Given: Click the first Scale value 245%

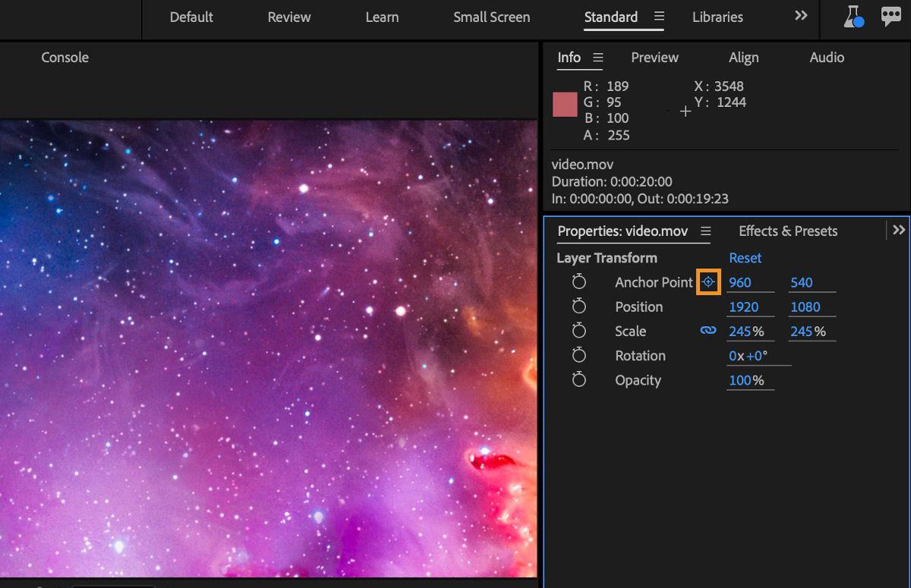Looking at the screenshot, I should tap(746, 331).
